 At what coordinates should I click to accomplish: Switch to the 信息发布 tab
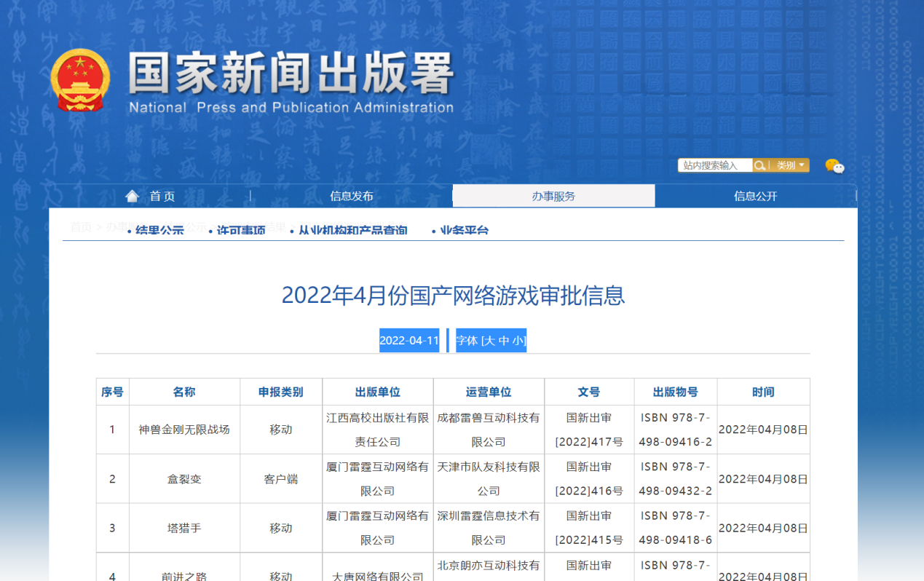click(x=350, y=195)
